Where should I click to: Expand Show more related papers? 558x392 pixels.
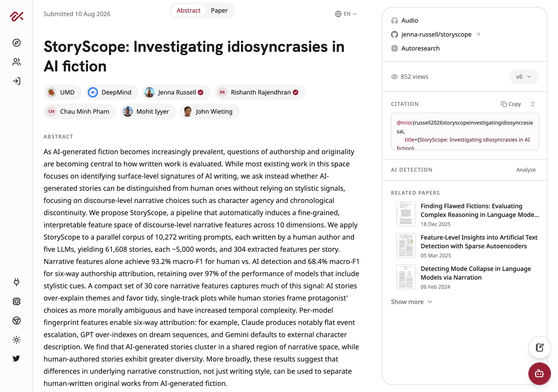412,302
